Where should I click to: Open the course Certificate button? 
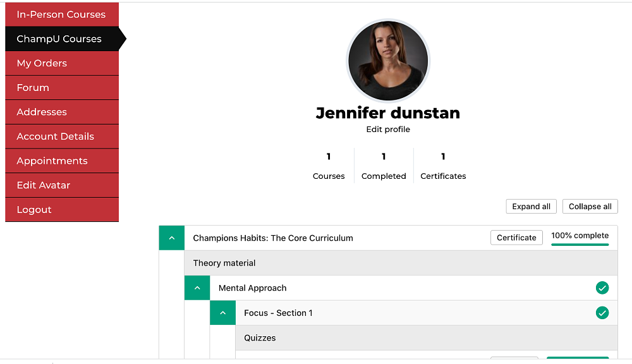point(516,238)
